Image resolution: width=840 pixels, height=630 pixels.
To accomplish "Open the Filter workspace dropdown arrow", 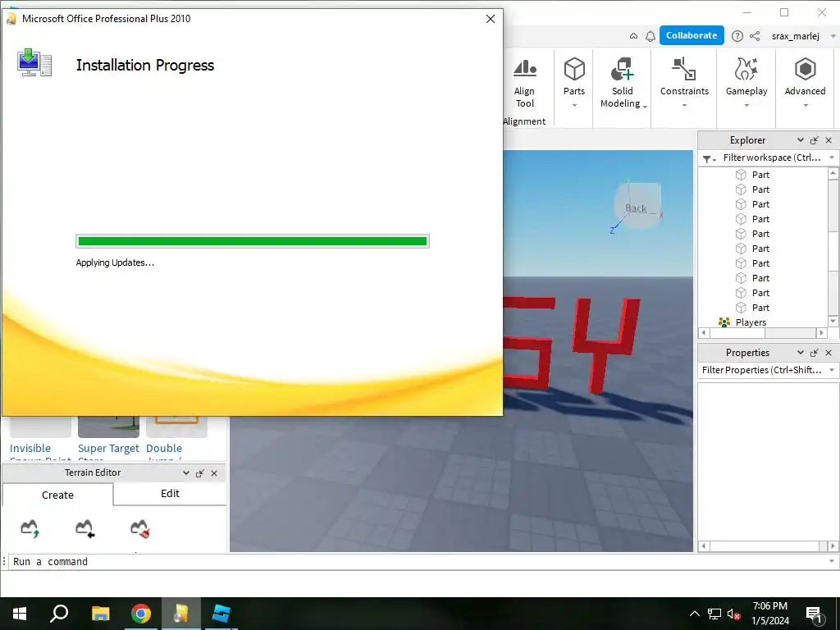I will (x=832, y=157).
